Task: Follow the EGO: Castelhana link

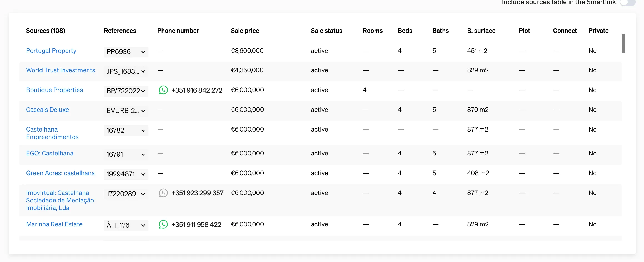Action: click(50, 153)
